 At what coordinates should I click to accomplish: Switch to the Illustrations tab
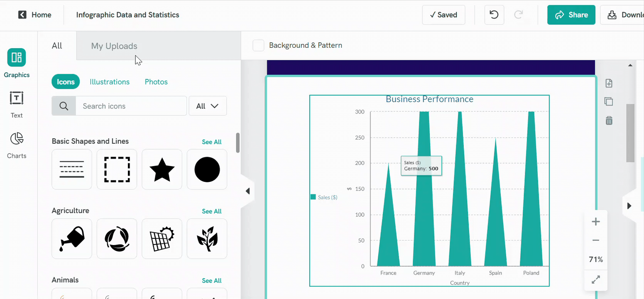click(109, 81)
